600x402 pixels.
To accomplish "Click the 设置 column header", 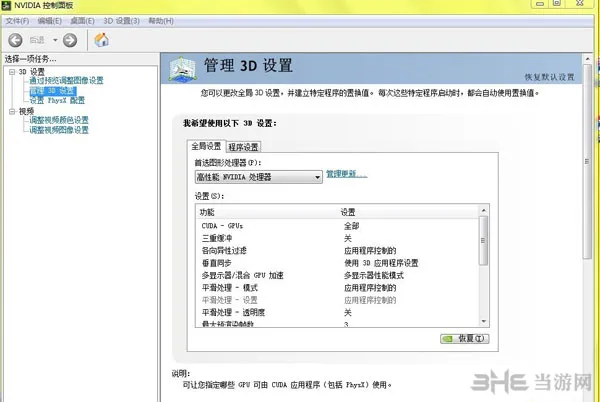I will 348,212.
